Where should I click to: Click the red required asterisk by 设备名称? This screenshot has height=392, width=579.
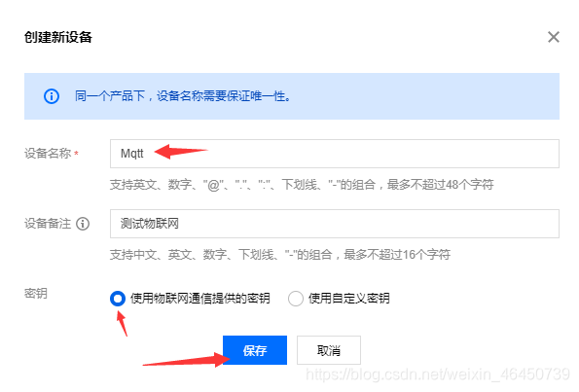pos(76,153)
